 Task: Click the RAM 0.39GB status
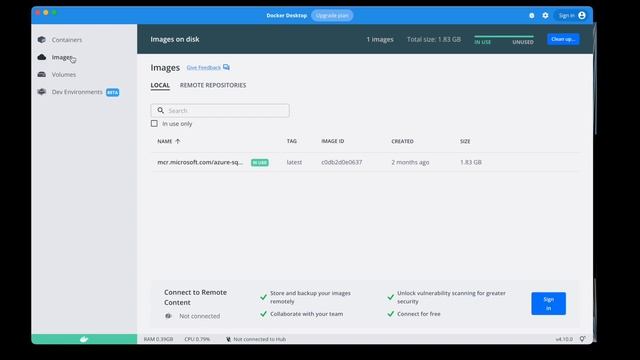[x=158, y=339]
